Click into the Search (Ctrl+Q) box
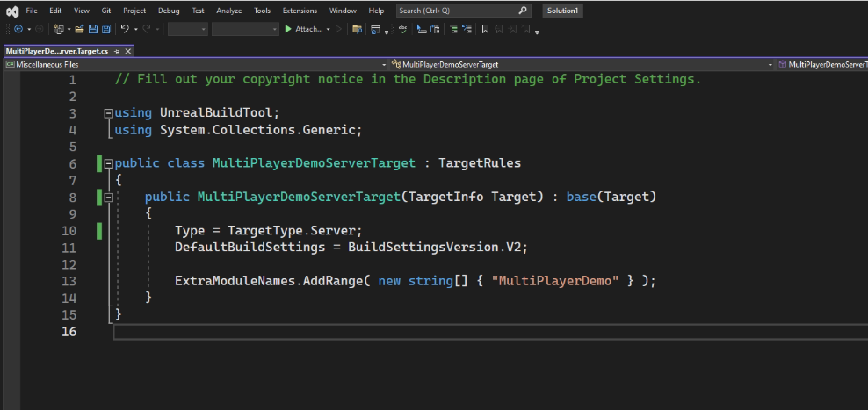Image resolution: width=868 pixels, height=410 pixels. click(457, 11)
